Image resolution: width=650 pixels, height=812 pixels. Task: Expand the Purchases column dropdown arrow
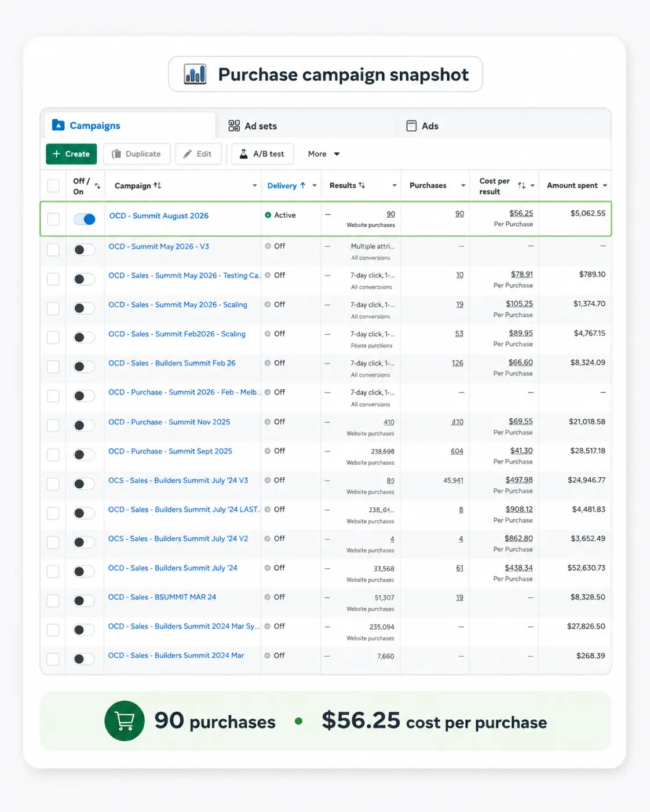point(463,185)
